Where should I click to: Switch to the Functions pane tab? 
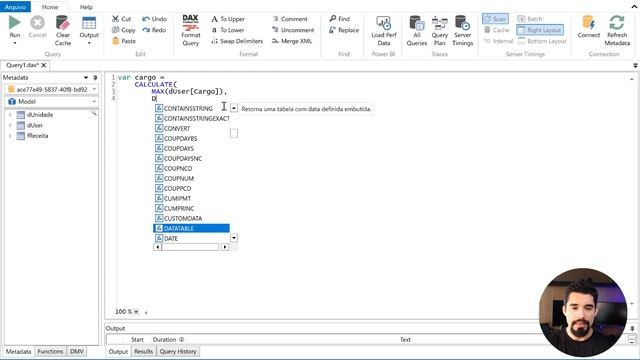click(x=50, y=351)
